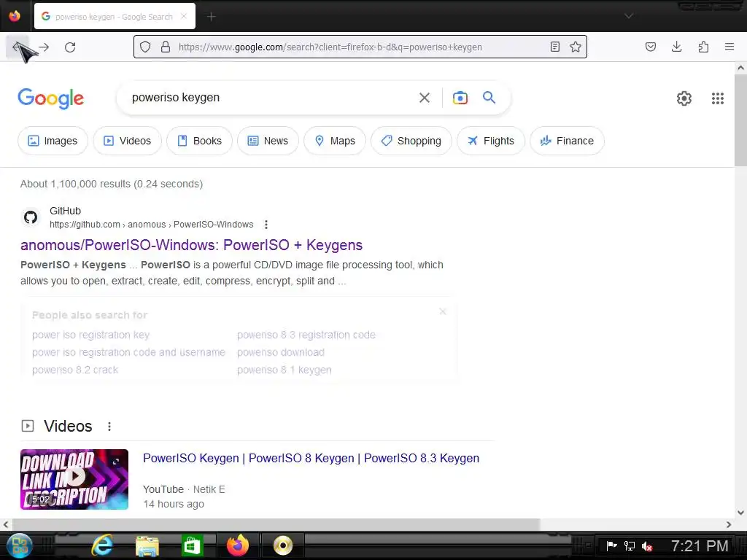
Task: Select the Books filter tab
Action: pos(200,141)
